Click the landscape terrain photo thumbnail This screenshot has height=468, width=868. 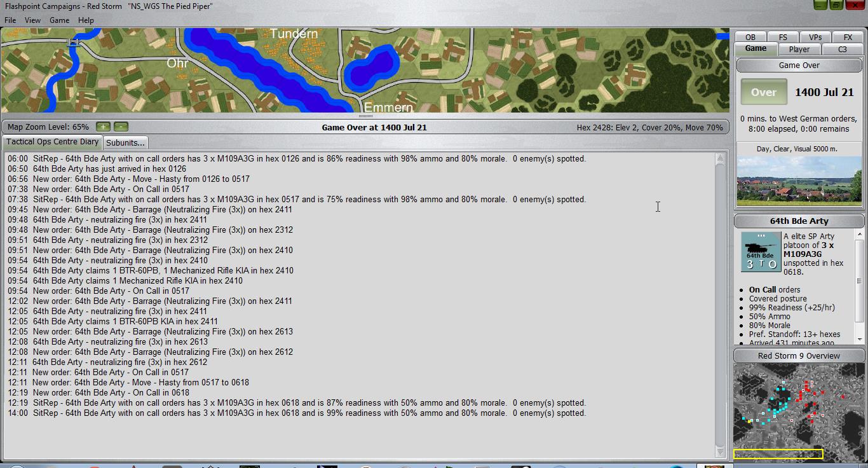[799, 181]
